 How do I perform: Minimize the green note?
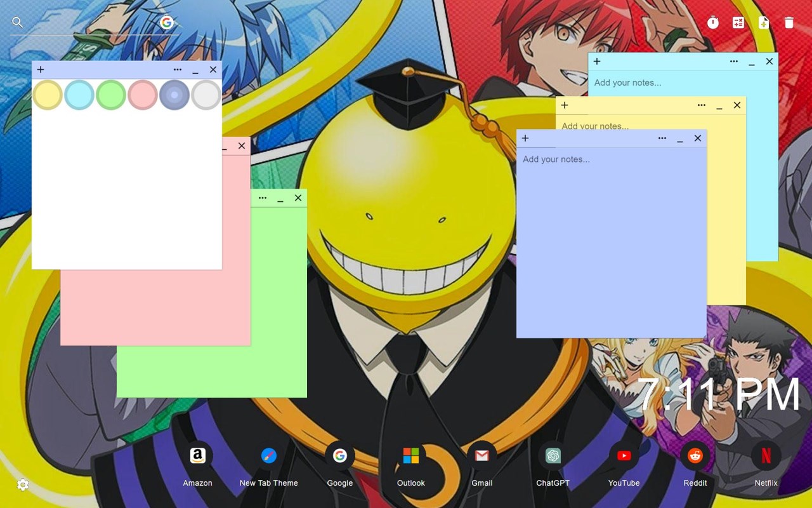coord(280,198)
